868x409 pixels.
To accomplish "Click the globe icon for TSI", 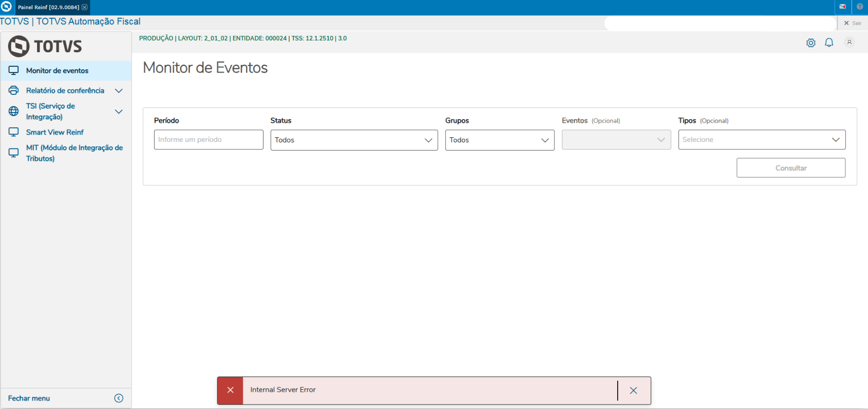I will [x=14, y=111].
